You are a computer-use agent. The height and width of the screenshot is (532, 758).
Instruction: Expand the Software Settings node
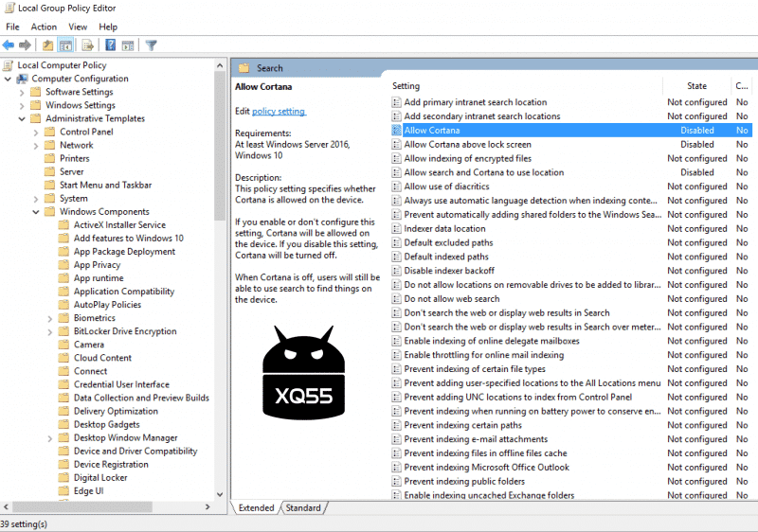click(x=22, y=93)
